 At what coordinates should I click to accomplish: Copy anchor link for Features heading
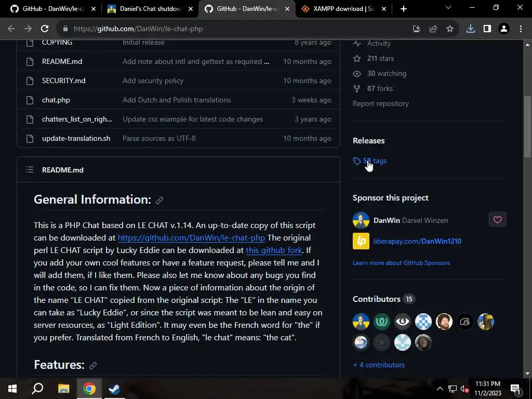click(x=93, y=365)
